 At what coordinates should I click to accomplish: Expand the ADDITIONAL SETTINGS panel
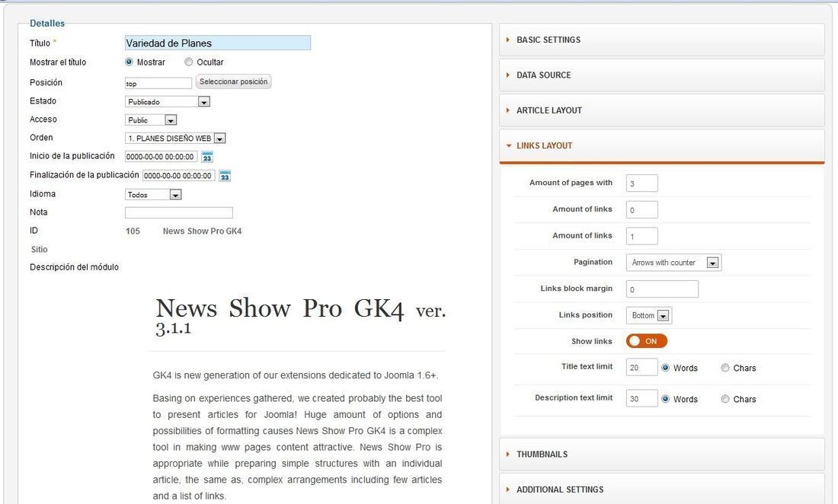tap(661, 490)
